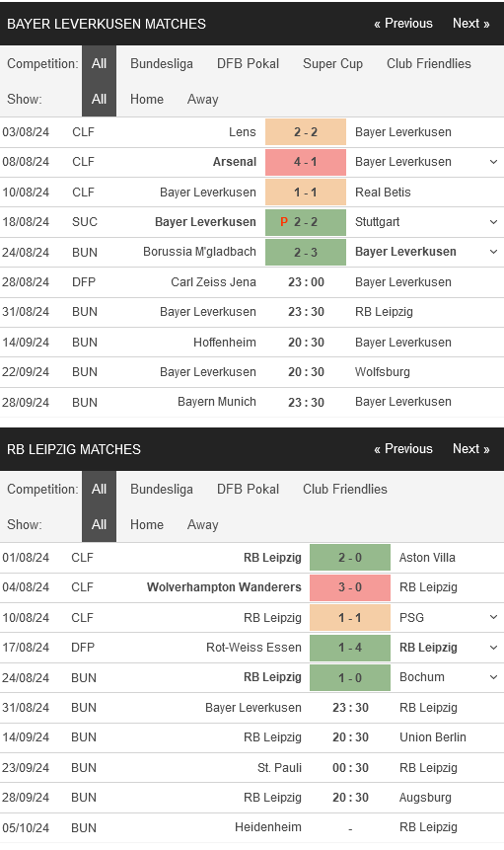
Task: Expand Rot-Weiss Essen vs RB Leipzig row
Action: 493,648
